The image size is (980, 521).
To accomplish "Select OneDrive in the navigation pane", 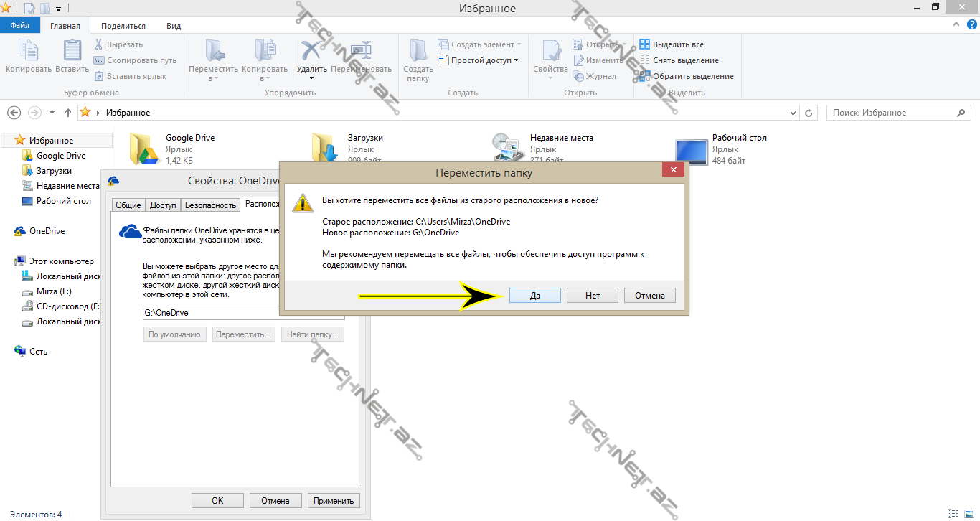I will (47, 231).
